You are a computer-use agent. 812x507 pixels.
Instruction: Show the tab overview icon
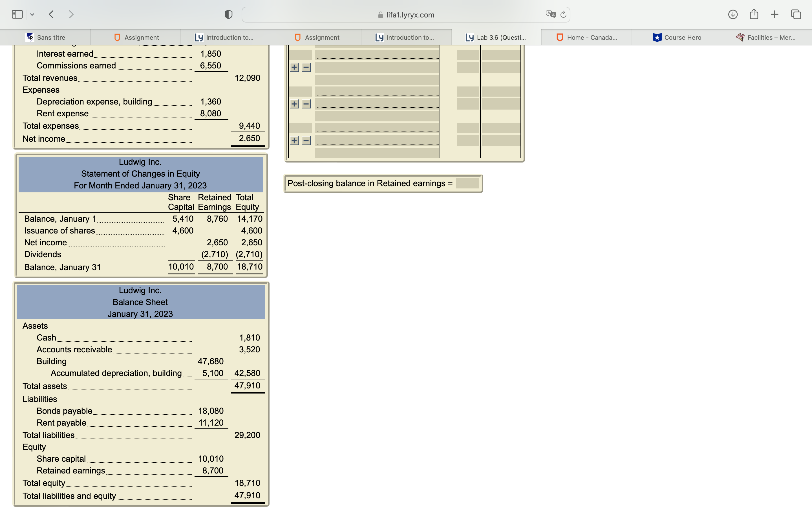click(796, 14)
